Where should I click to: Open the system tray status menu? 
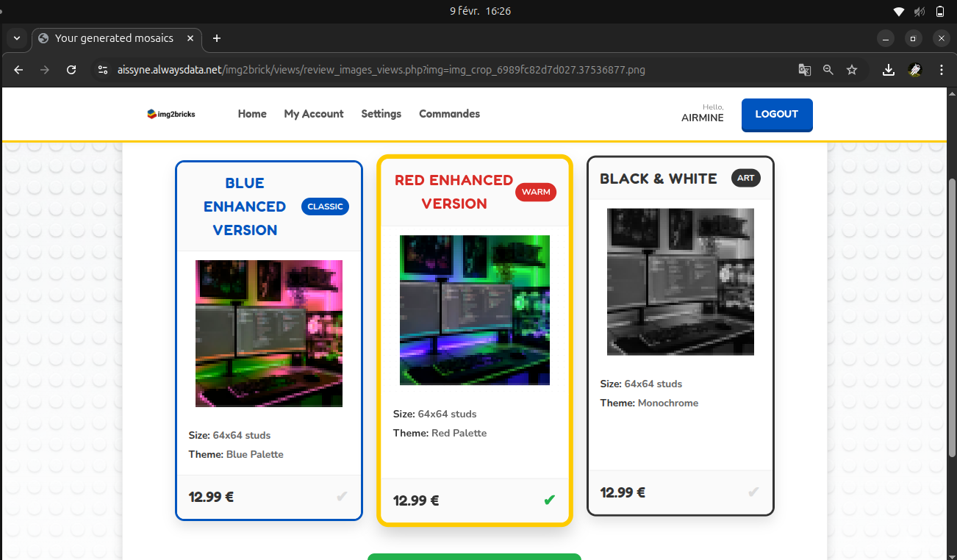coord(919,11)
